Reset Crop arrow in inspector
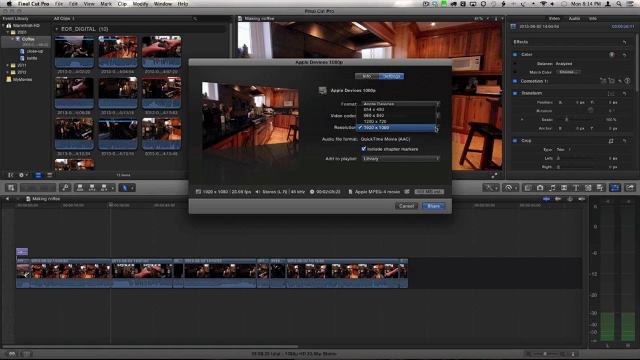This screenshot has height=360, width=640. click(624, 141)
